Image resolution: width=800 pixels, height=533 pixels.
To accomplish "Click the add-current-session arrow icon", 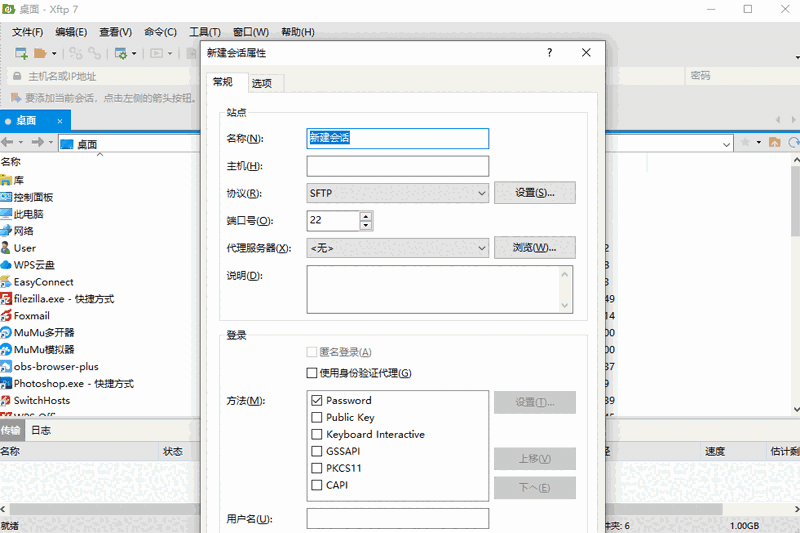I will pyautogui.click(x=16, y=97).
